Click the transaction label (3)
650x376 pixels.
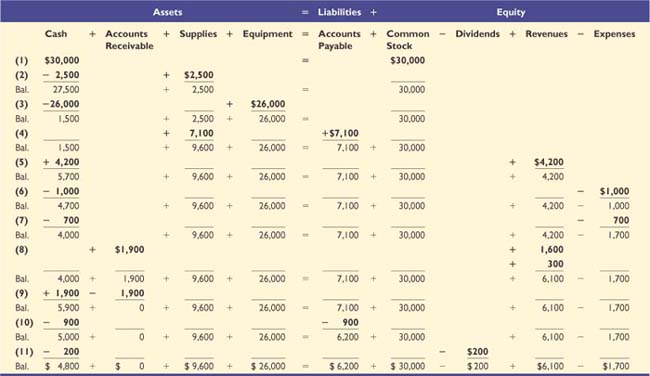(22, 104)
